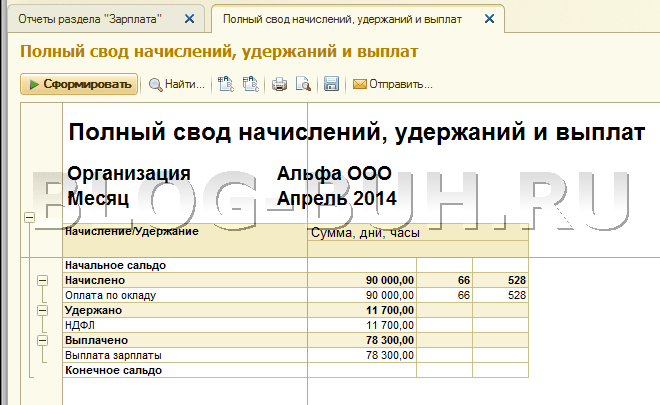This screenshot has height=405, width=660.
Task: Click the bold 90 000,00 Начислено amount
Action: point(390,280)
